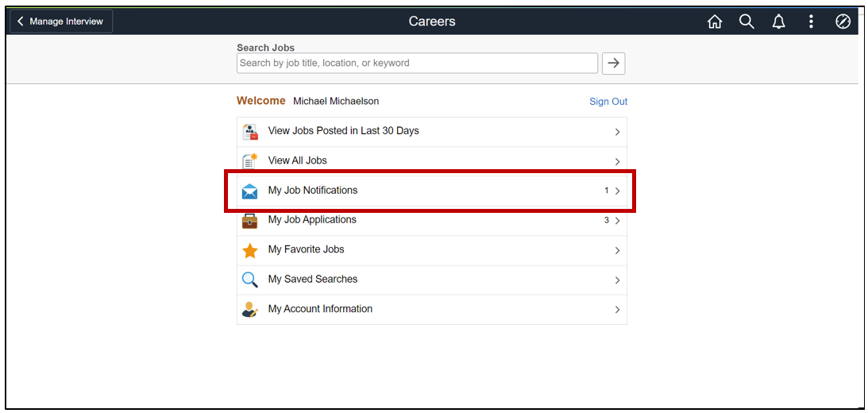This screenshot has width=868, height=413.
Task: Go back to Manage Interview
Action: coord(61,21)
